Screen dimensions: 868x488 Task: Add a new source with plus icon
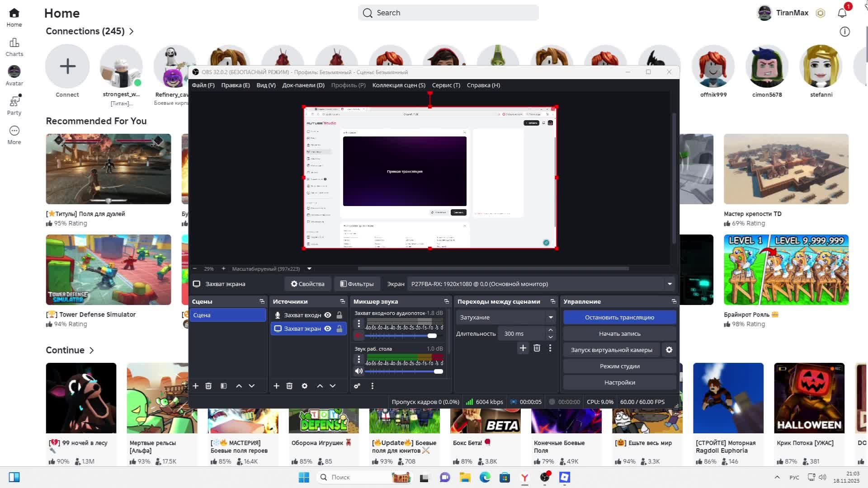click(276, 386)
